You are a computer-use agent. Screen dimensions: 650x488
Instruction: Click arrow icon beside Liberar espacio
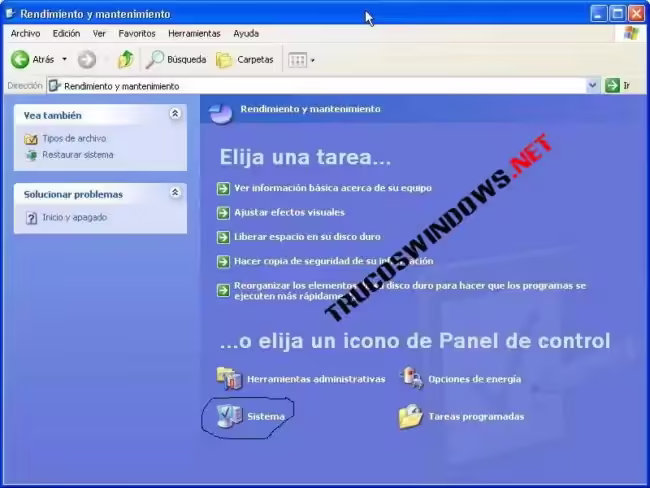(x=223, y=237)
